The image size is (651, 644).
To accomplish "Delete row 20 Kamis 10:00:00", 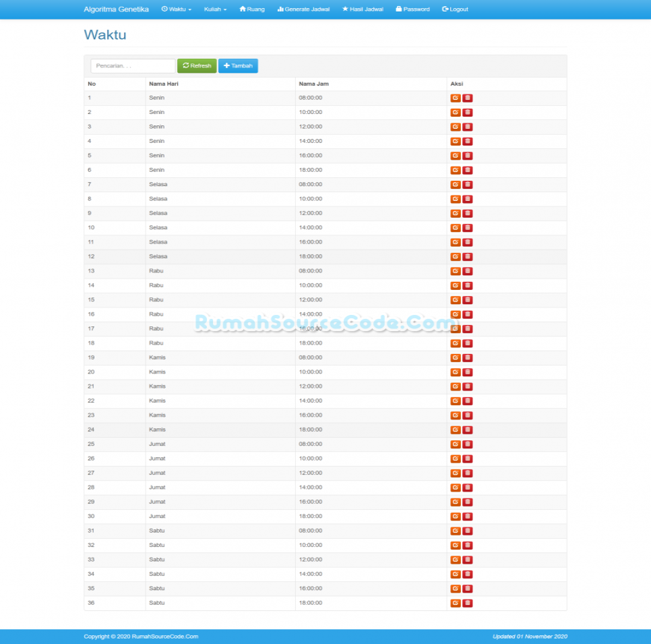I will pos(468,372).
